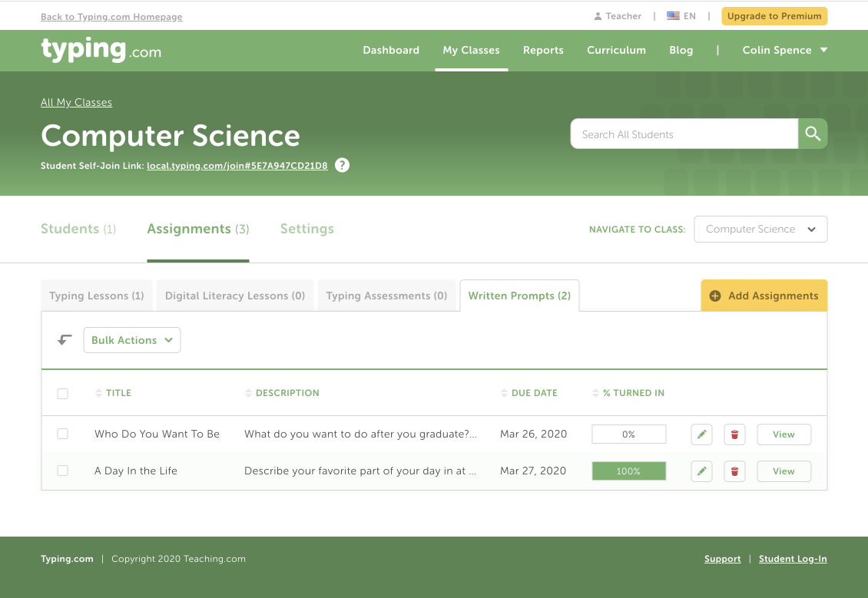Click the Upgrade to Premium button
Screen dimensions: 868x598
coord(774,15)
